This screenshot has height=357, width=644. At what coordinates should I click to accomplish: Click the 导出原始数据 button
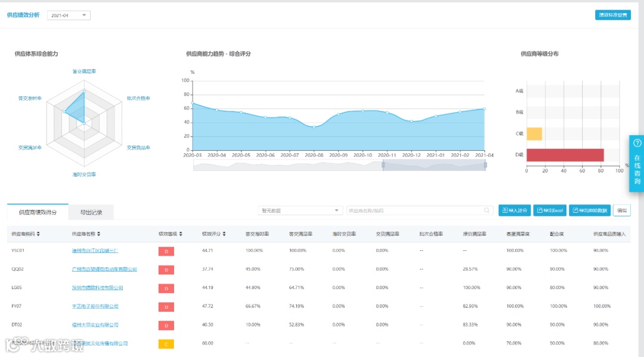590,210
